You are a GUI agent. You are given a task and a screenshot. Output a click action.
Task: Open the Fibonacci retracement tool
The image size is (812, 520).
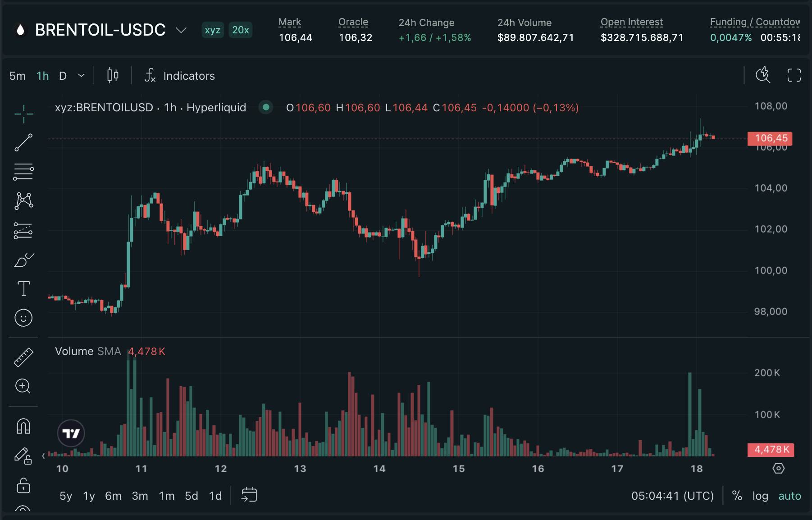pos(23,172)
